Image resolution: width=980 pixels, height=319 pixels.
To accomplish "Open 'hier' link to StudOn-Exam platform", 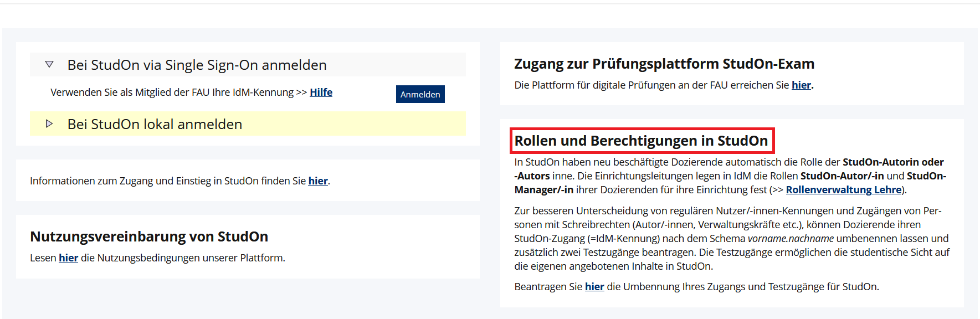I will [x=801, y=85].
